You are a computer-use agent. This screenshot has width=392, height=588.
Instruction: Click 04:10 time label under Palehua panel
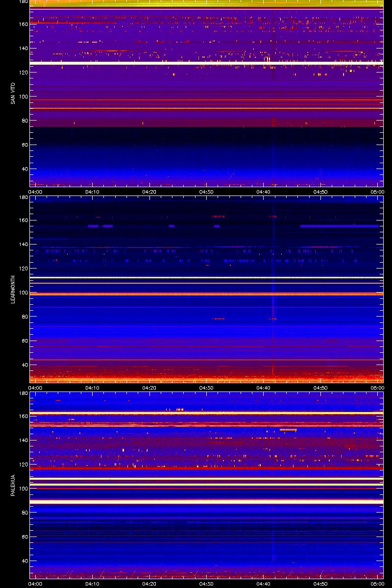point(93,584)
